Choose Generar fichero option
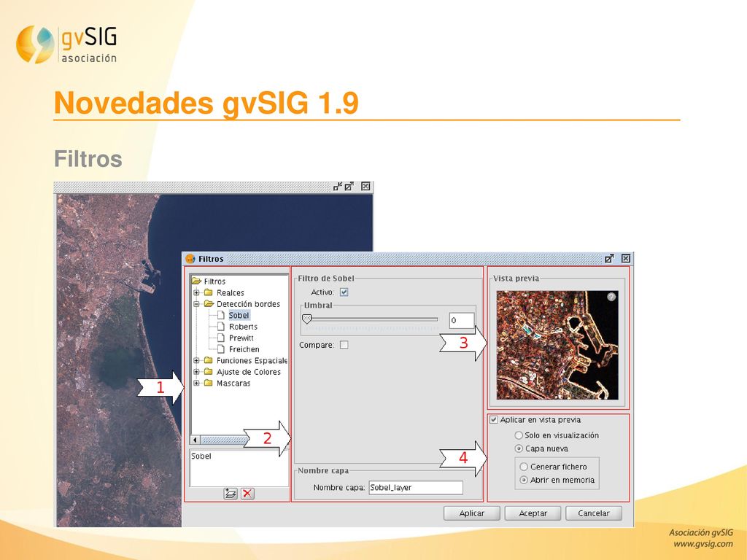 tap(524, 467)
